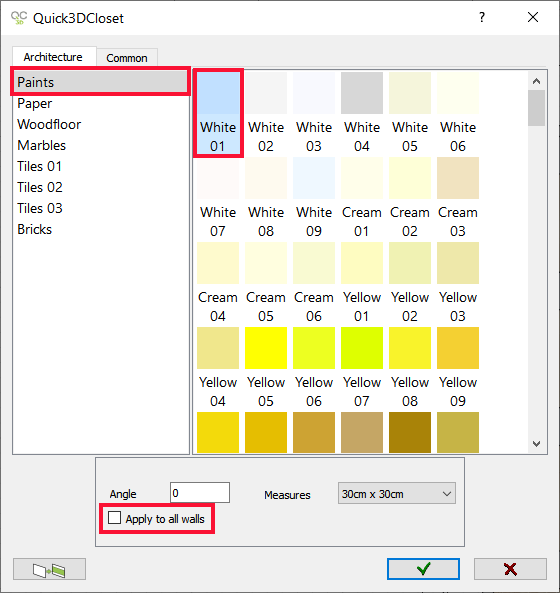Select the Marbles category
560x593 pixels.
click(x=42, y=145)
